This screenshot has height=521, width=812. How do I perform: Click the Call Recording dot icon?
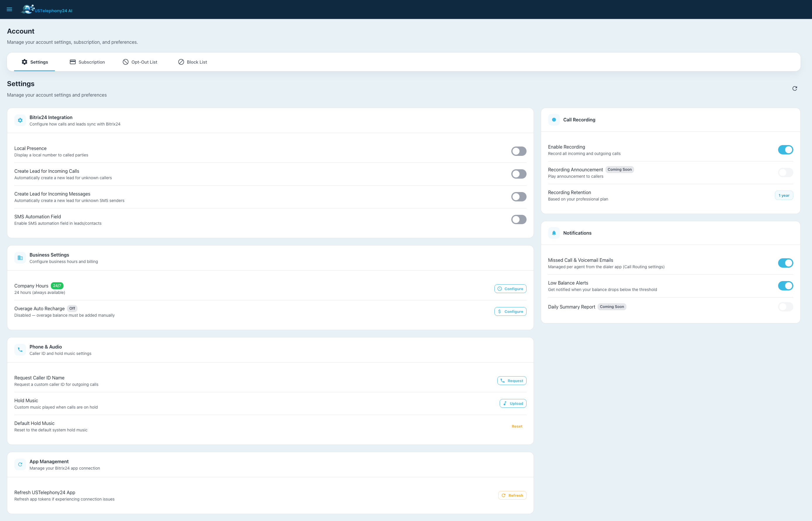pos(554,120)
